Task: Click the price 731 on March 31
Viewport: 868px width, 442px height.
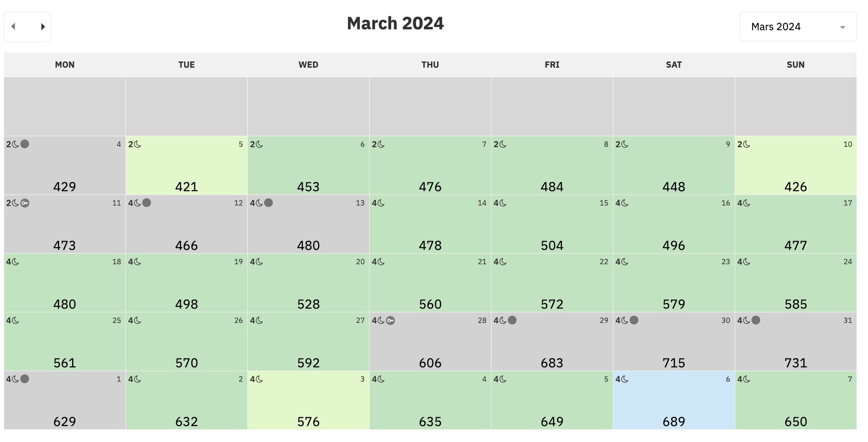Action: pos(796,363)
